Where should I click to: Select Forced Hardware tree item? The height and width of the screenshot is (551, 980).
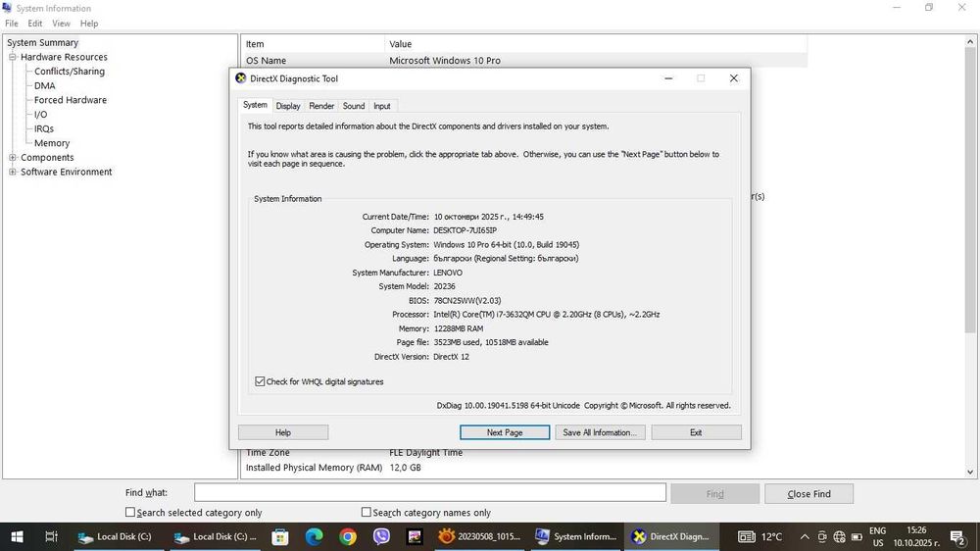(70, 100)
